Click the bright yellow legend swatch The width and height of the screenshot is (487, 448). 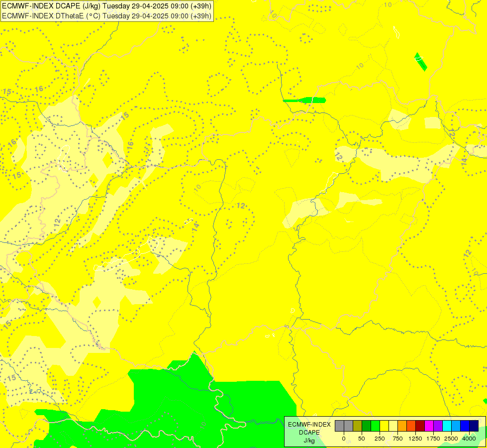tap(384, 426)
